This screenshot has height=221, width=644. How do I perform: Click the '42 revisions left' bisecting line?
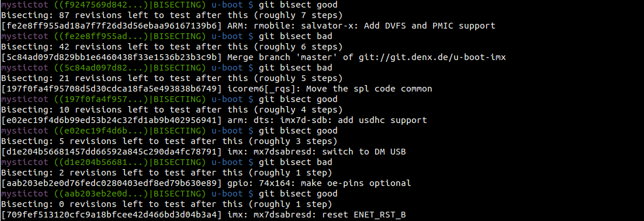[172, 47]
